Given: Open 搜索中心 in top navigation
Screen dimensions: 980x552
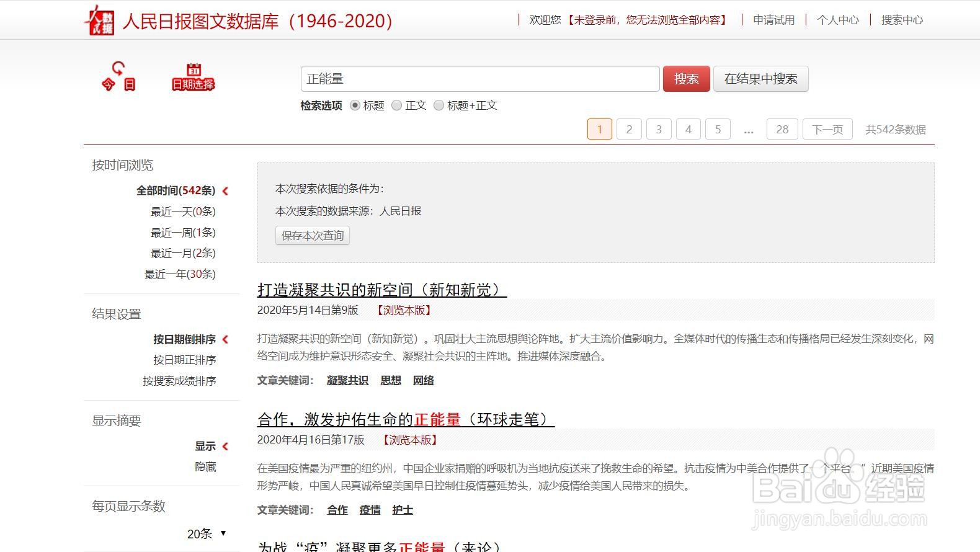Looking at the screenshot, I should click(902, 20).
